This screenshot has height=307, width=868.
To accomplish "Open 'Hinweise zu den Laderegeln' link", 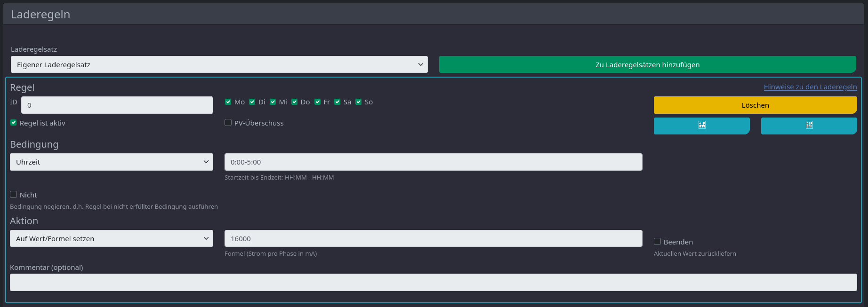I will coord(810,87).
